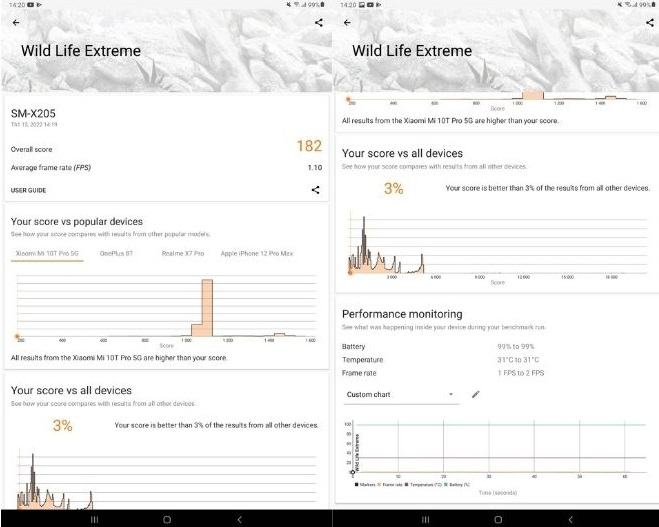659x527 pixels.
Task: Select the Xiaomi Mi 10T Pro 5G tab
Action: point(47,253)
